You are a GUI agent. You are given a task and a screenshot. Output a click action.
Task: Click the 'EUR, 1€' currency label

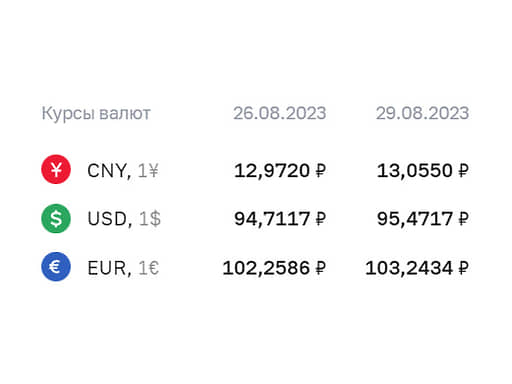point(123,268)
